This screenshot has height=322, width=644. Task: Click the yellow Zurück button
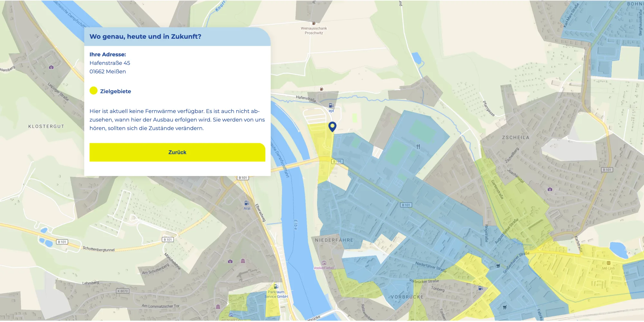coord(177,152)
